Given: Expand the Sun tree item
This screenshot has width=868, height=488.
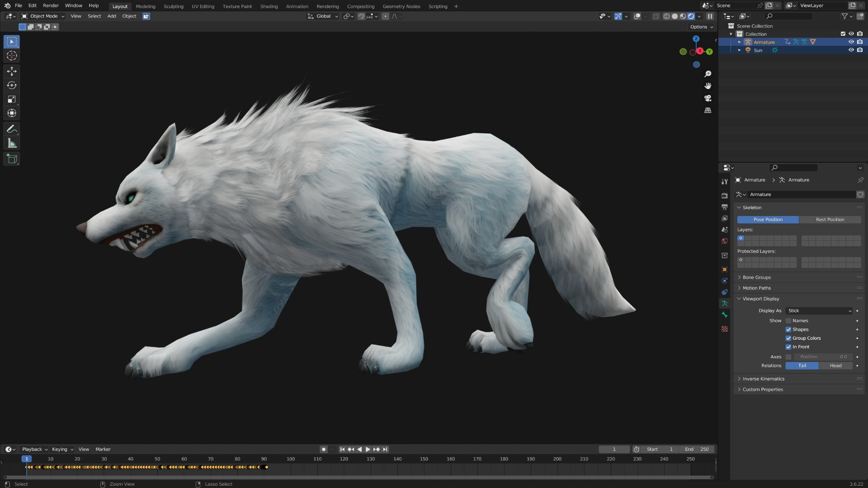Looking at the screenshot, I should coord(740,50).
